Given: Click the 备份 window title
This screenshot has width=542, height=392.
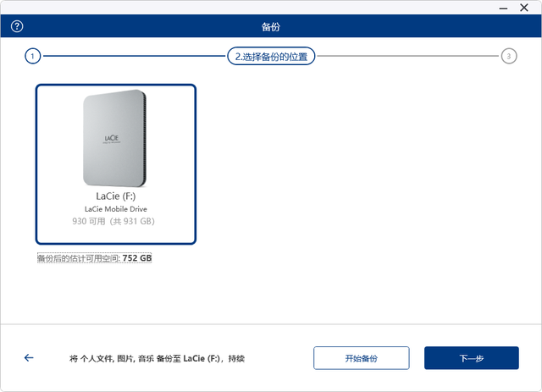Looking at the screenshot, I should 271,27.
